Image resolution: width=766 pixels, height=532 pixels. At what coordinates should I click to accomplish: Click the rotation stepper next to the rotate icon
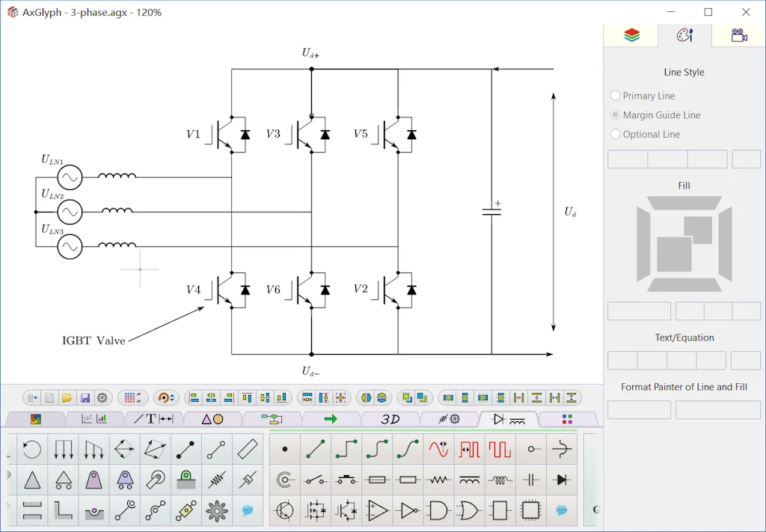172,397
